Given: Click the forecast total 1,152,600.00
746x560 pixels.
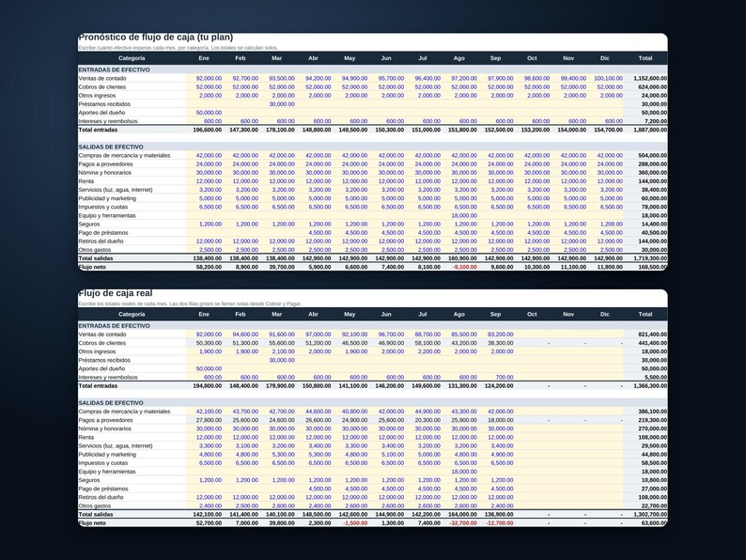Looking at the screenshot, I should point(650,79).
